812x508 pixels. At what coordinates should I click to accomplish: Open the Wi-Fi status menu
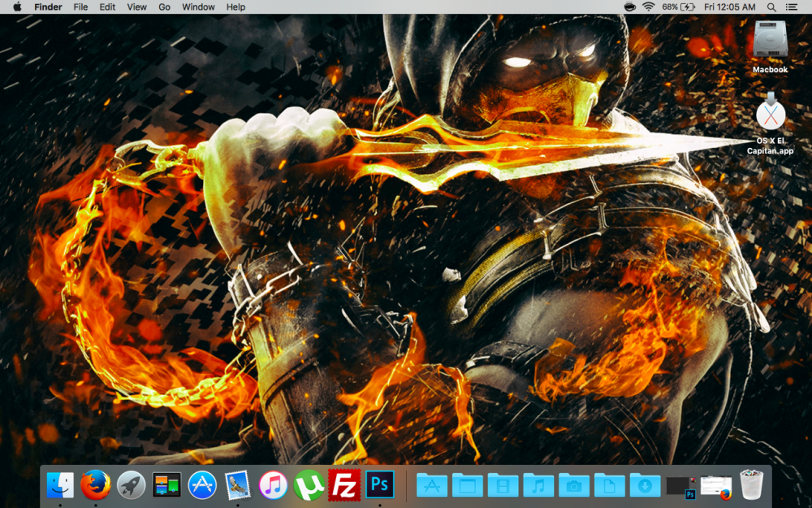[649, 7]
